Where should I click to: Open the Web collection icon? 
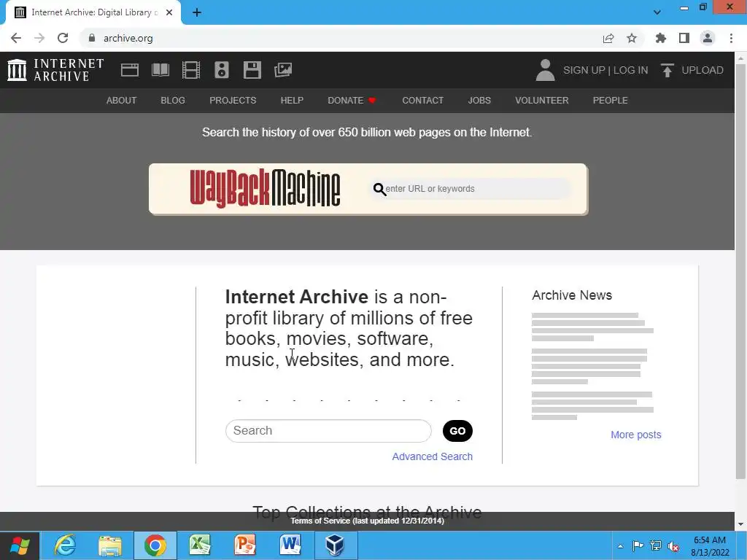(130, 70)
